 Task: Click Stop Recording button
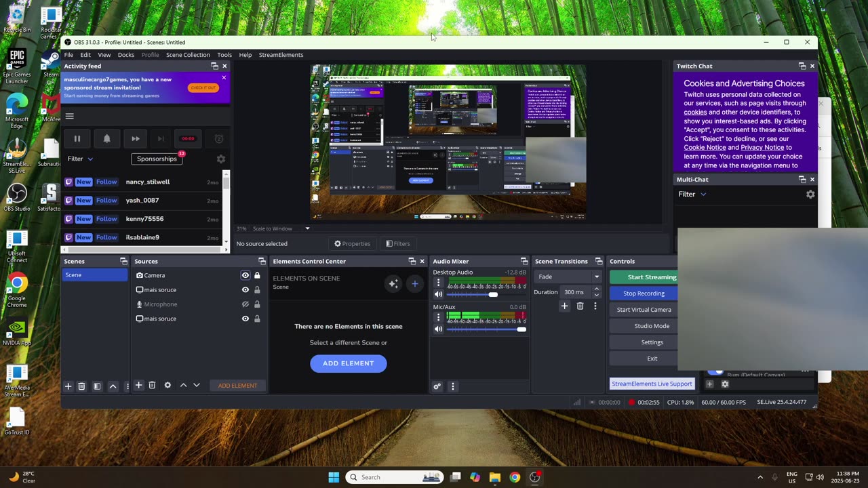[x=644, y=293]
